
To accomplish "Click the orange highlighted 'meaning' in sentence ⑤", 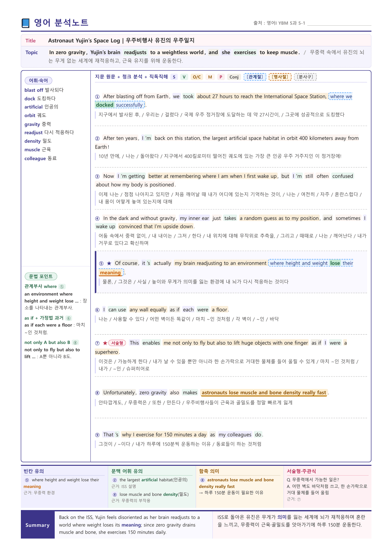I will tap(110, 273).
